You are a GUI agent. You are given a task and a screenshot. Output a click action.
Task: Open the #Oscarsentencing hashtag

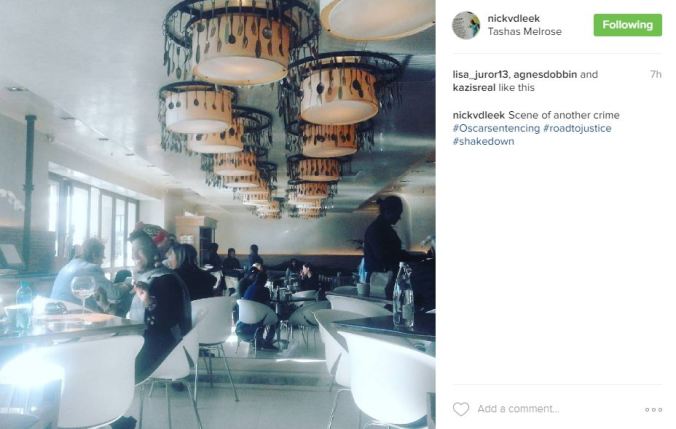(496, 128)
